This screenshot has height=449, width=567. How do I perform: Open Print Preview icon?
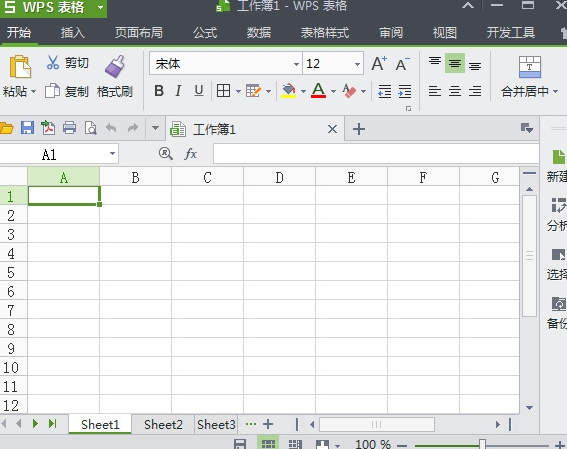click(x=90, y=128)
